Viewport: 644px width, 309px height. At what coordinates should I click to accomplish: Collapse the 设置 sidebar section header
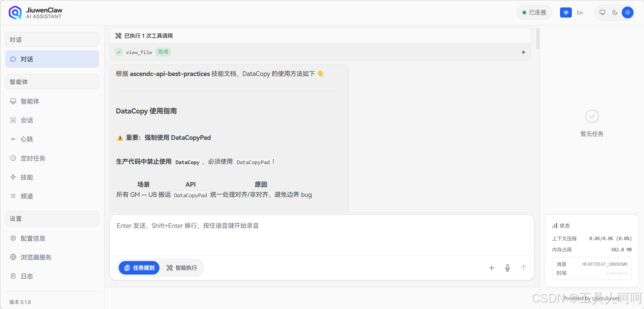(x=52, y=219)
